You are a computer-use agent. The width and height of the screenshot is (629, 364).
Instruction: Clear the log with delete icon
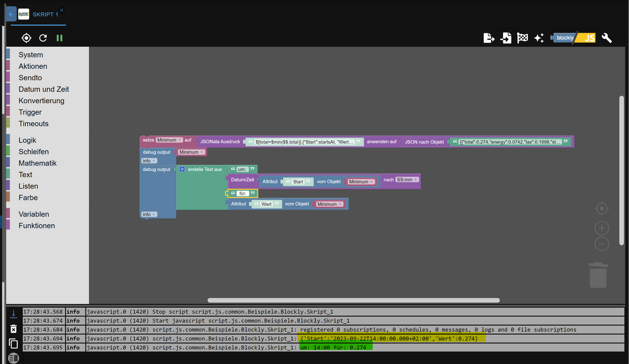pyautogui.click(x=14, y=329)
